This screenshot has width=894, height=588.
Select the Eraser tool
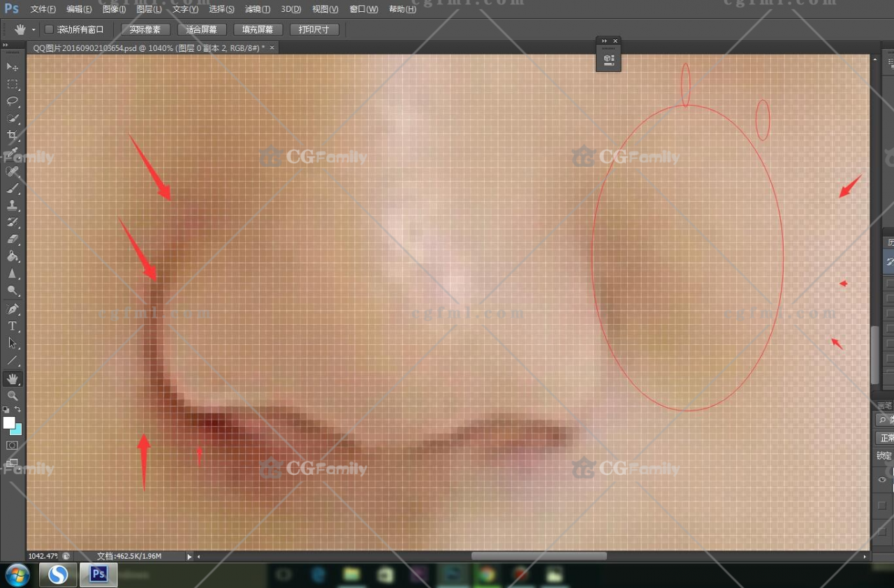point(13,240)
